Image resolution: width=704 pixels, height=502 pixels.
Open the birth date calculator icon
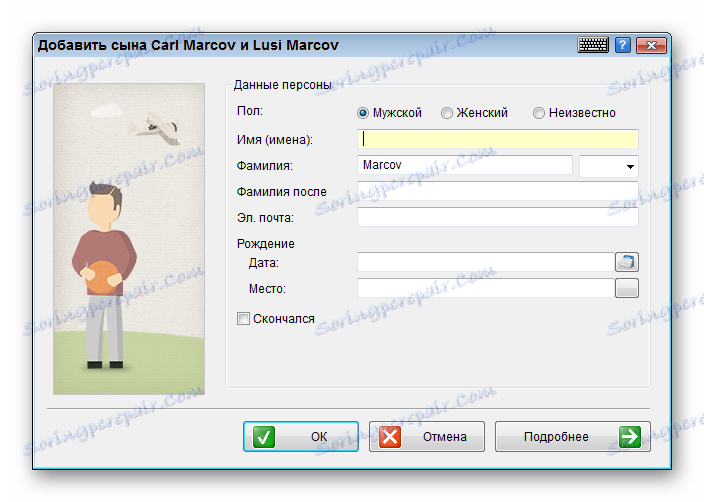coord(626,262)
